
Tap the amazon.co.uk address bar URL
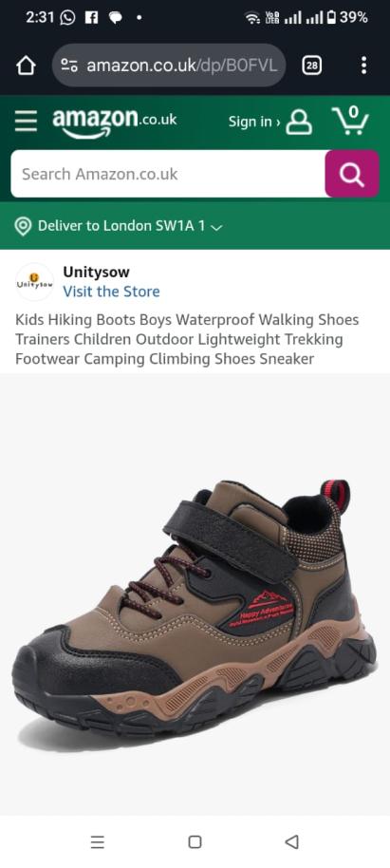(181, 66)
